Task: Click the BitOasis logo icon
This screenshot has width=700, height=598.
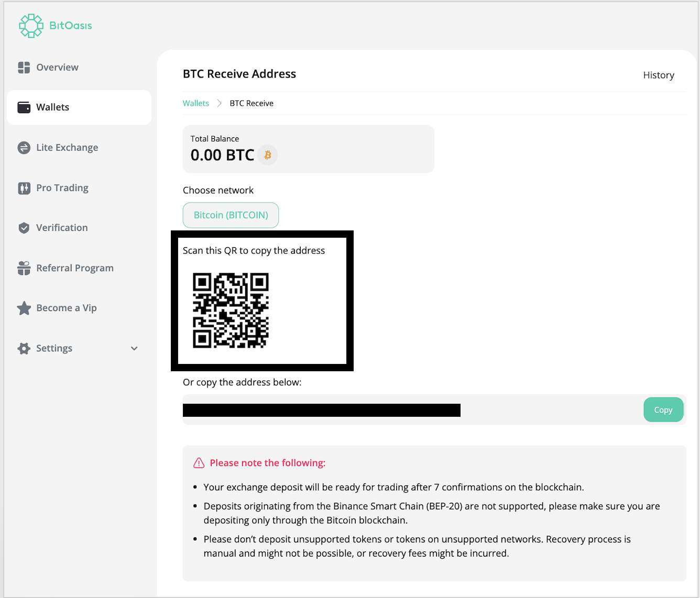Action: pos(31,26)
